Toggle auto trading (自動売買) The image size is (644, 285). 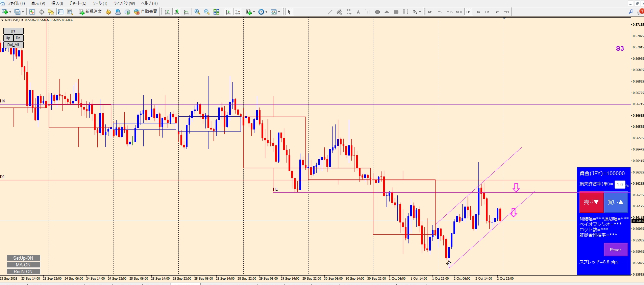coord(146,12)
